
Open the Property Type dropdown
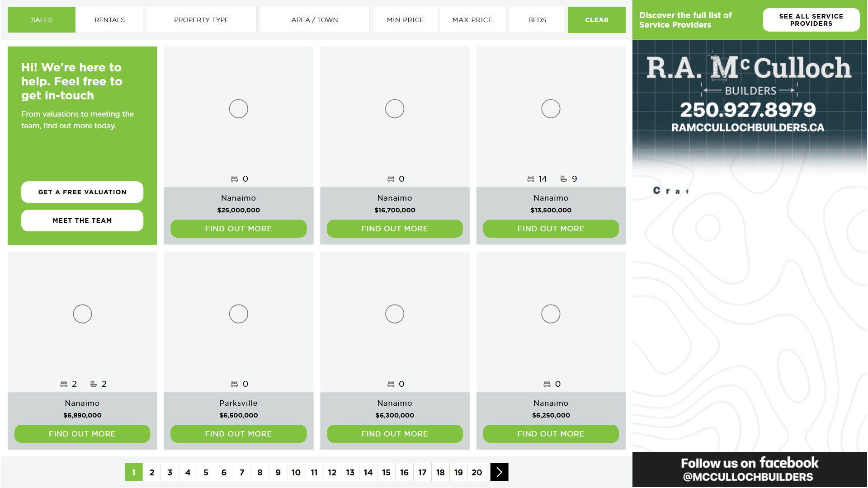201,20
